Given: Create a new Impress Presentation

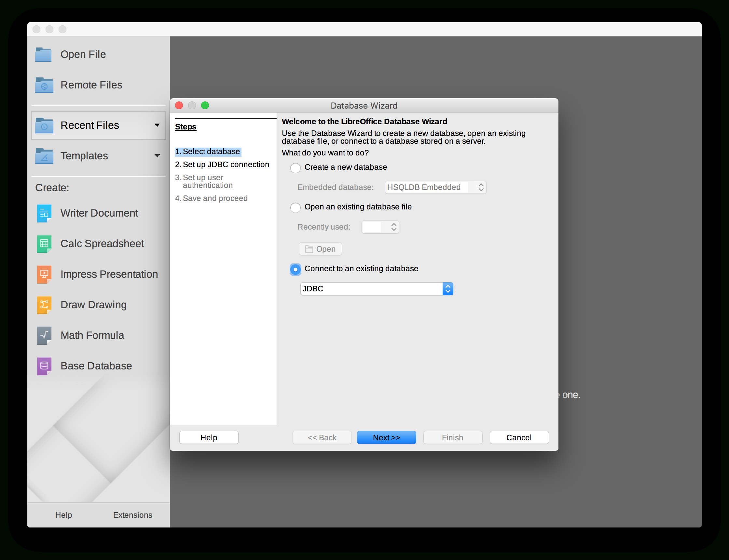Looking at the screenshot, I should coord(109,274).
